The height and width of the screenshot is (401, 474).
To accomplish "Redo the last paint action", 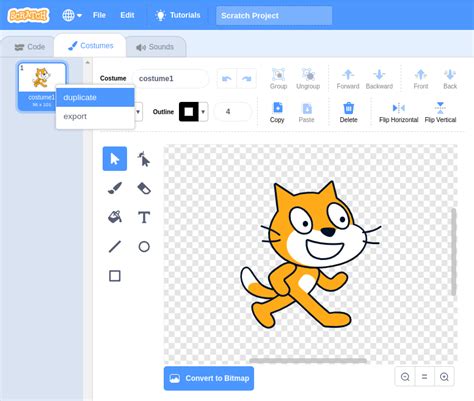I will [x=247, y=79].
